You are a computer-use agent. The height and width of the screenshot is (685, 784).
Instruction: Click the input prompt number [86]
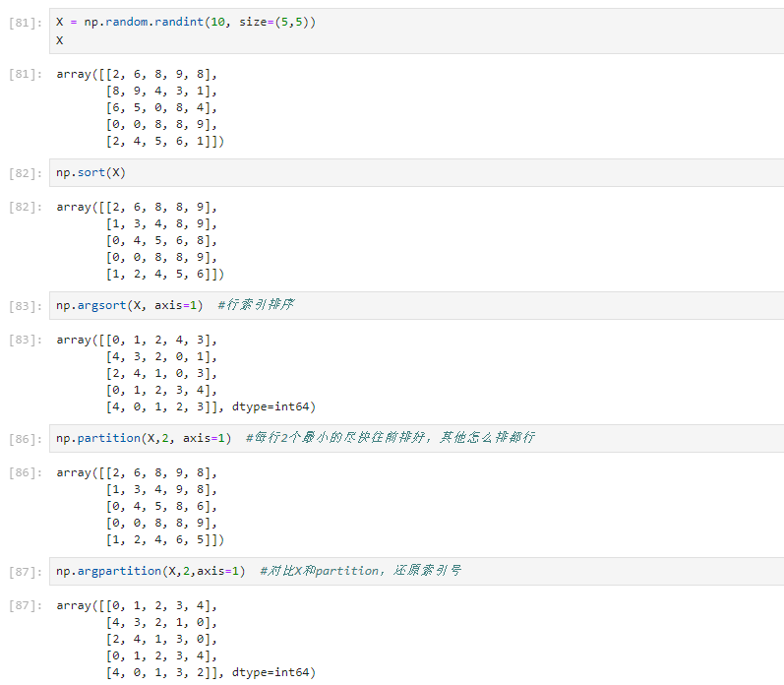(26, 439)
